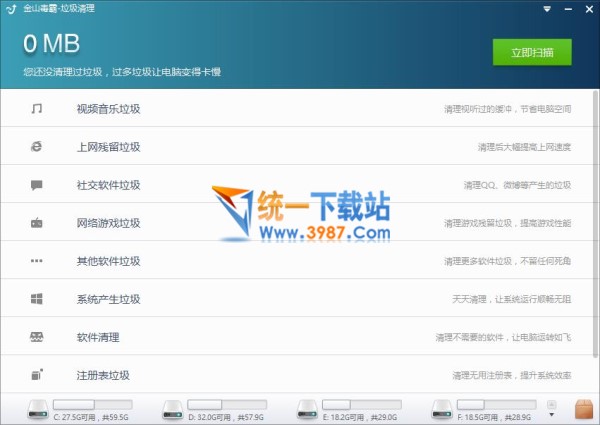Open the title bar dropdown menu arrow
The height and width of the screenshot is (425, 600).
pos(547,9)
